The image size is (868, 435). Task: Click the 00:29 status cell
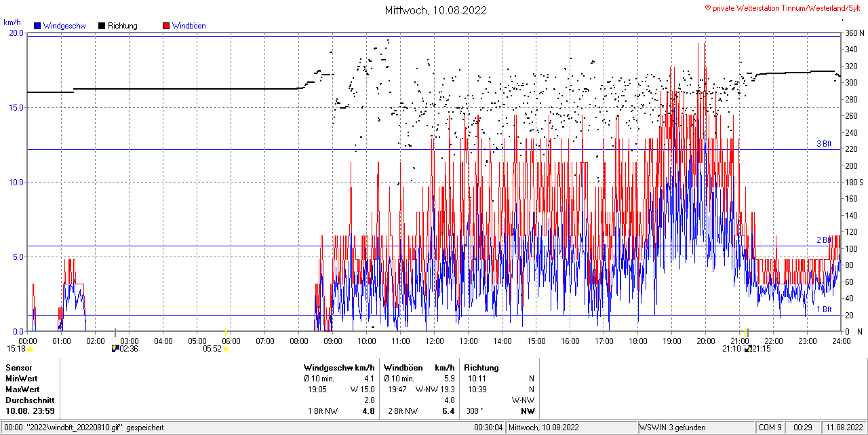tap(803, 428)
